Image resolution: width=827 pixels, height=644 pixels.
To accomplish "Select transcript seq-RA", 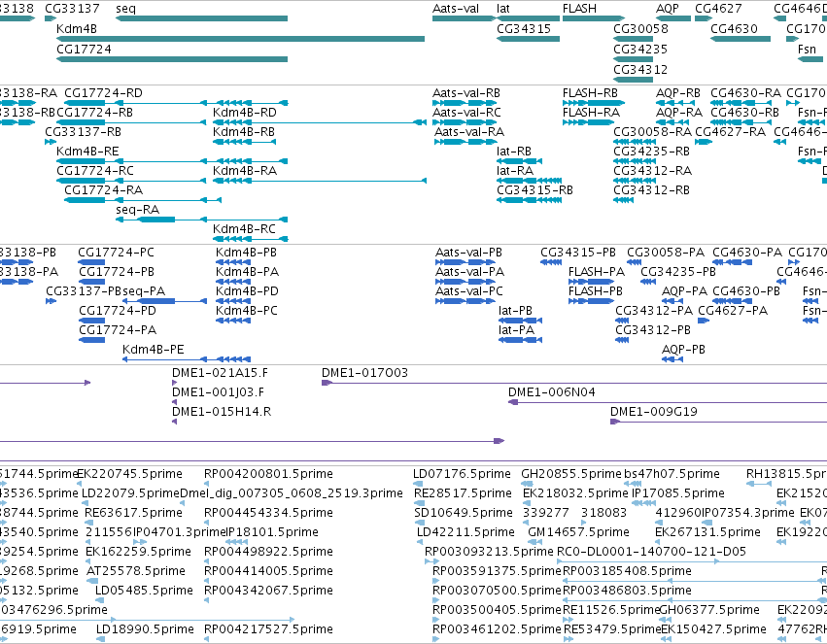I will click(201, 220).
